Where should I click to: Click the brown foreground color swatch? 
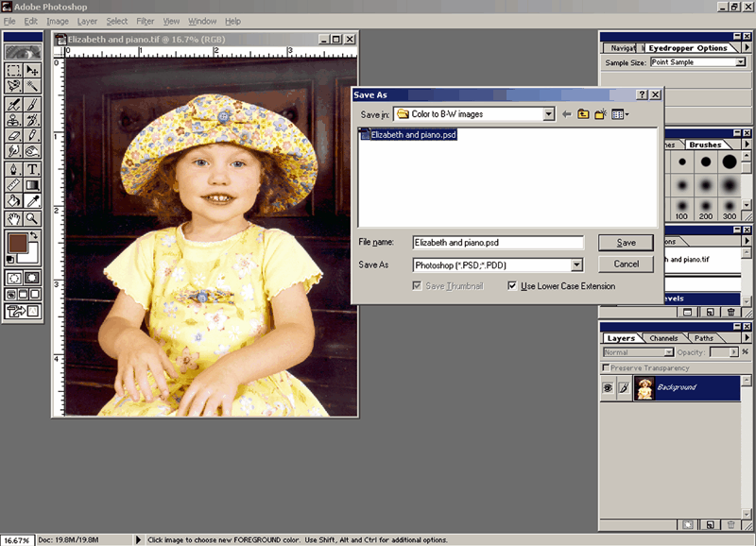pyautogui.click(x=17, y=244)
